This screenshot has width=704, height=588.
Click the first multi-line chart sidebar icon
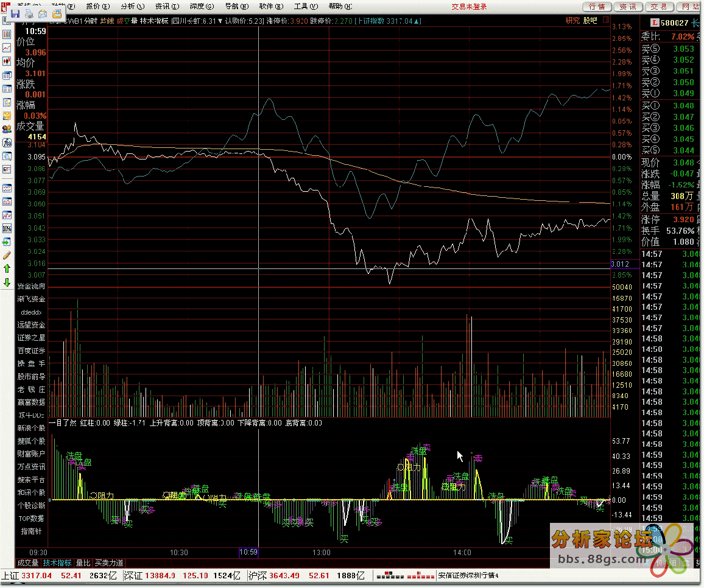(7, 189)
